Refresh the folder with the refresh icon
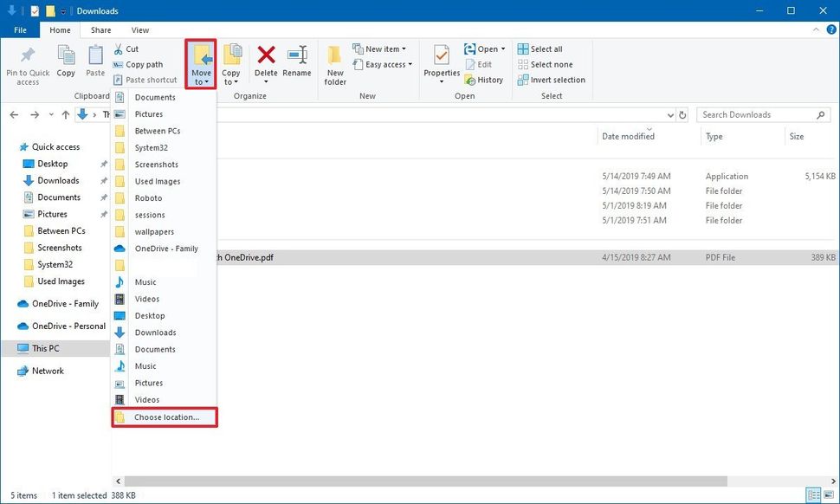 682,114
